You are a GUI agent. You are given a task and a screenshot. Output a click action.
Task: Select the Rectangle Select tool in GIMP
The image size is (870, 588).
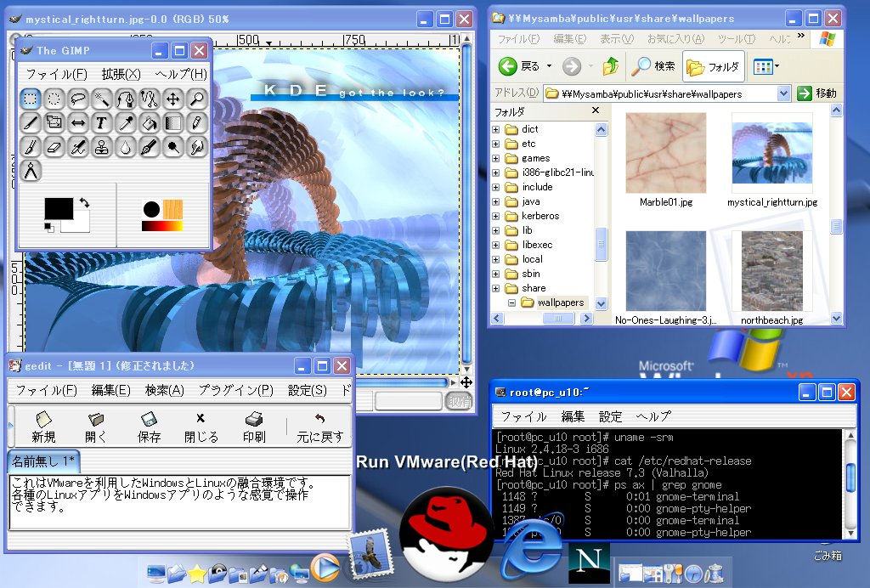point(30,99)
